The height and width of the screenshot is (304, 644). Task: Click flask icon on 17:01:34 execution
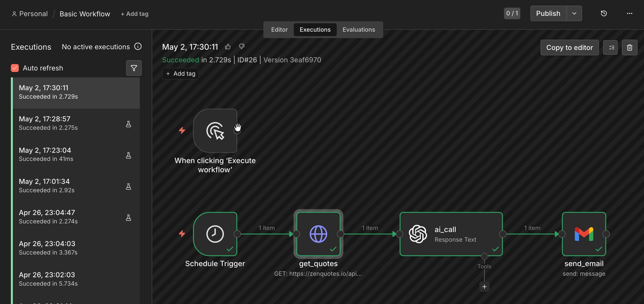(128, 186)
